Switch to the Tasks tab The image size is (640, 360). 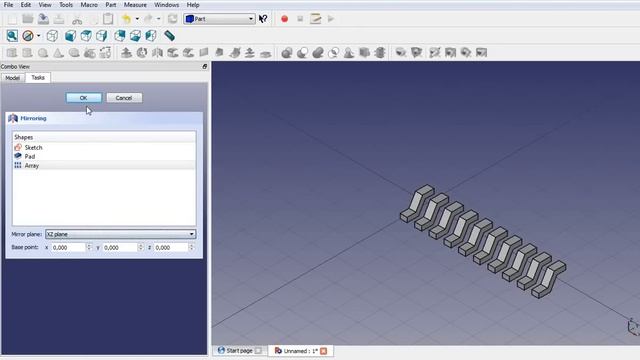(38, 77)
